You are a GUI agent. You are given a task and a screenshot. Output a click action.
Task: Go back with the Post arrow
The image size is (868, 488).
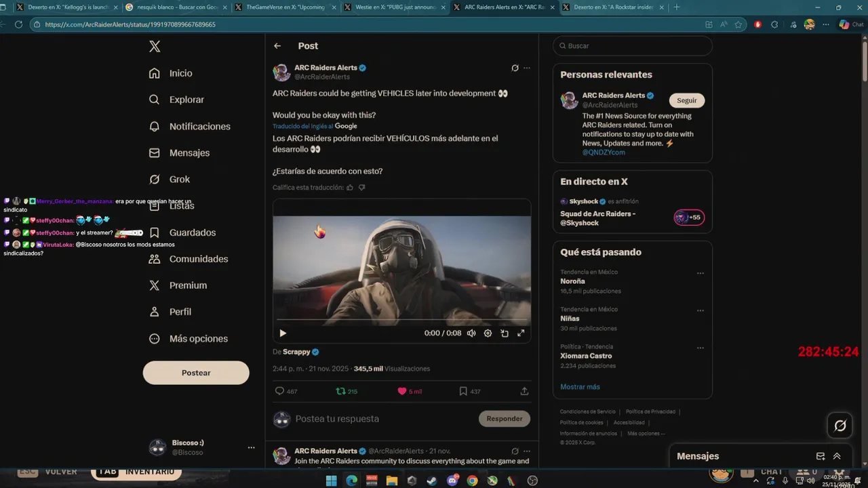277,46
